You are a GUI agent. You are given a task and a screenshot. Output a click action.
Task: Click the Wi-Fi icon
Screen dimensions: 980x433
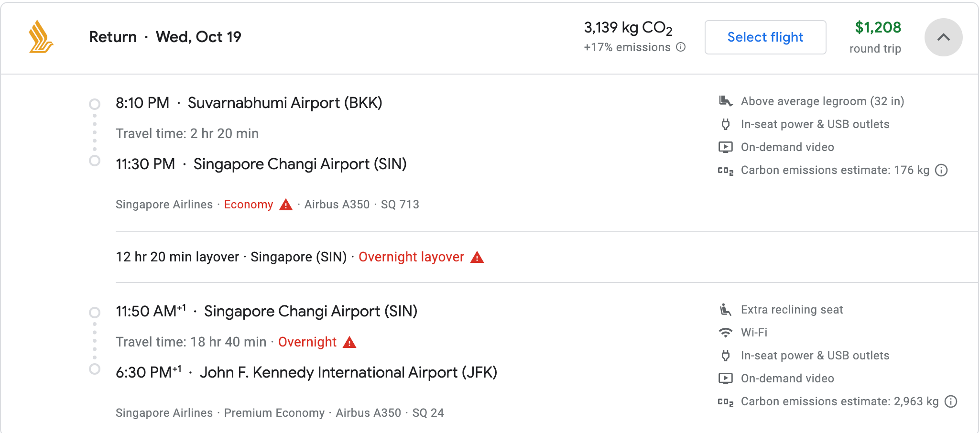tap(725, 333)
